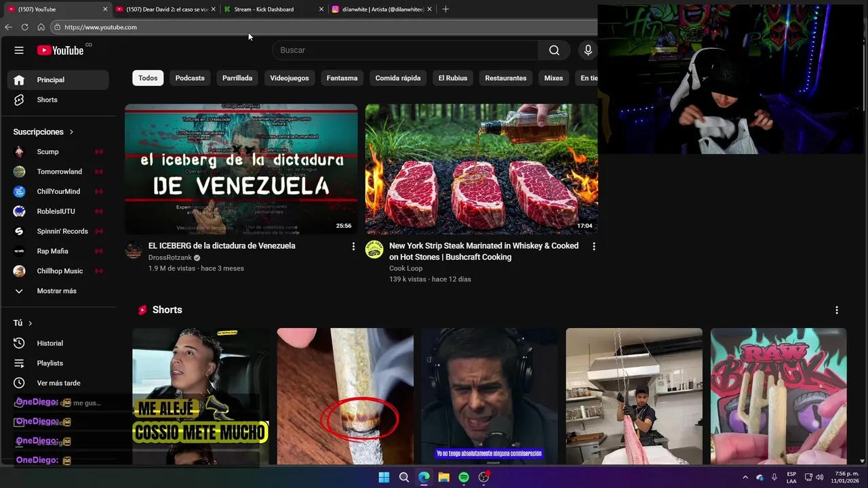Open File Explorer from the taskbar
The height and width of the screenshot is (488, 868).
[444, 477]
